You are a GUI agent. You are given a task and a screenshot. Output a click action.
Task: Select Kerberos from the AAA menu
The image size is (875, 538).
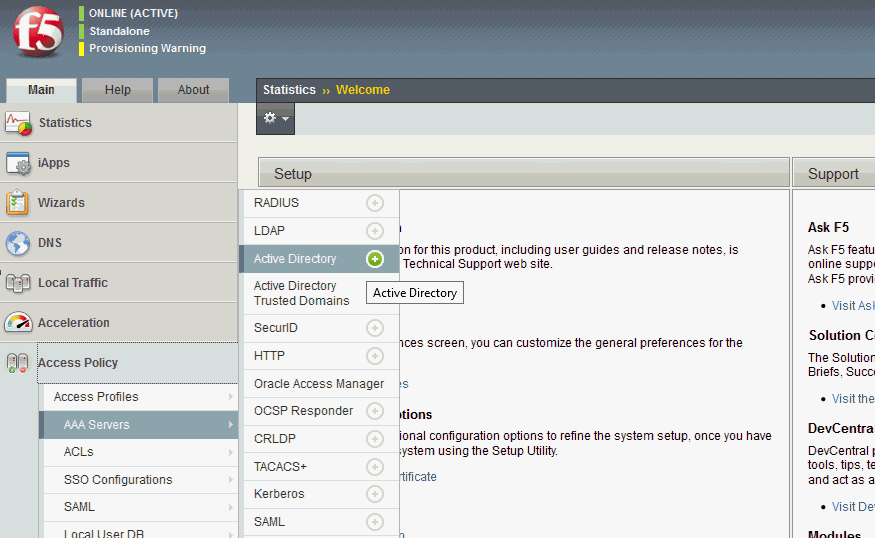[279, 494]
